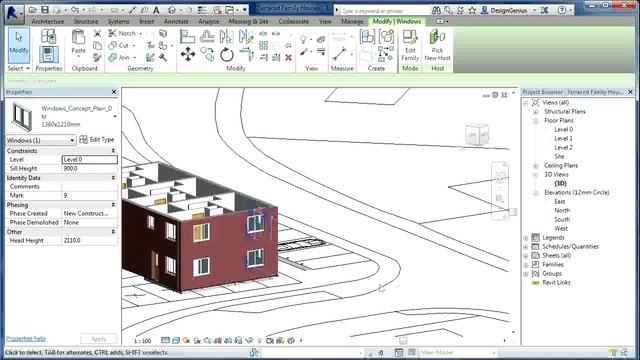Toggle Reveal Hidden Elements light bulb
The height and width of the screenshot is (360, 640).
(x=259, y=340)
